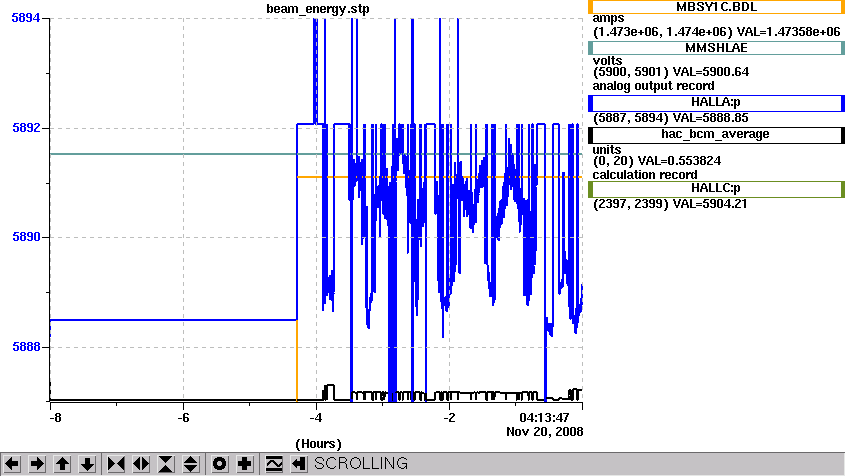Click the volts units text under MMSHLAE
This screenshot has width=845, height=476.
point(607,61)
